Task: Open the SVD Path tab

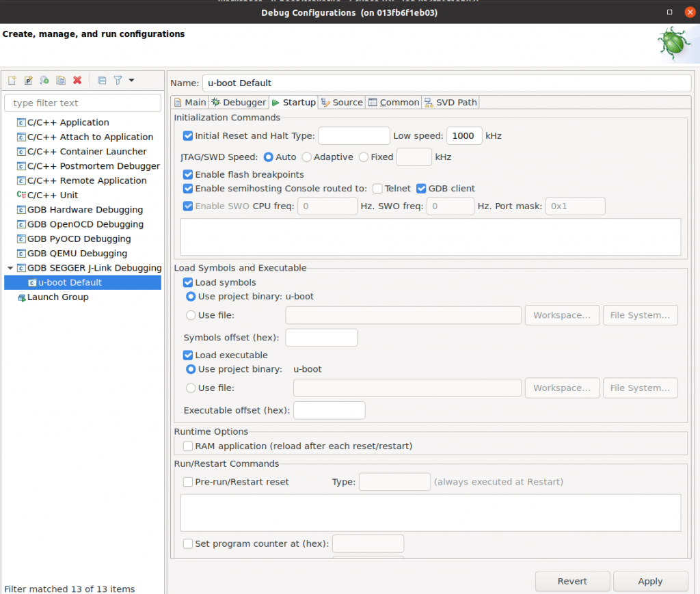Action: click(450, 103)
